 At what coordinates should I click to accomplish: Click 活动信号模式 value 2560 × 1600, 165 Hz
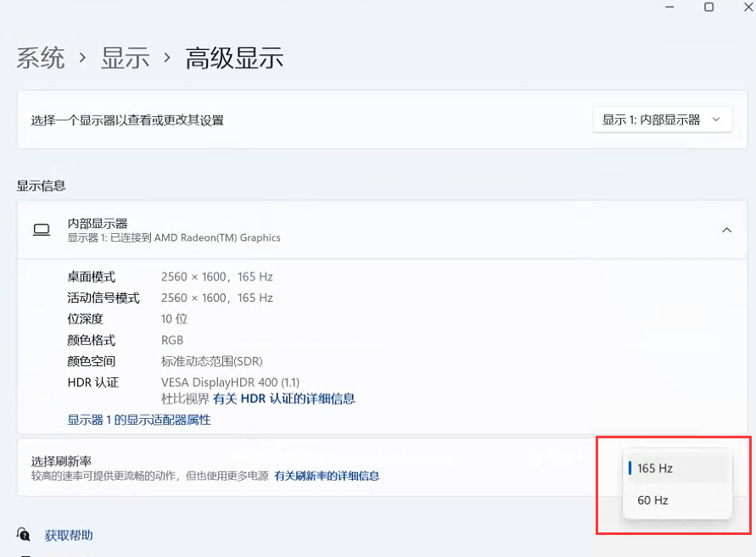point(217,298)
